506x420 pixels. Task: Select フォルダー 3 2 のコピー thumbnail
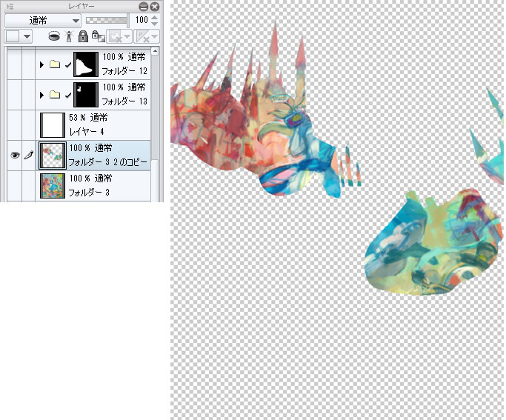pos(53,156)
